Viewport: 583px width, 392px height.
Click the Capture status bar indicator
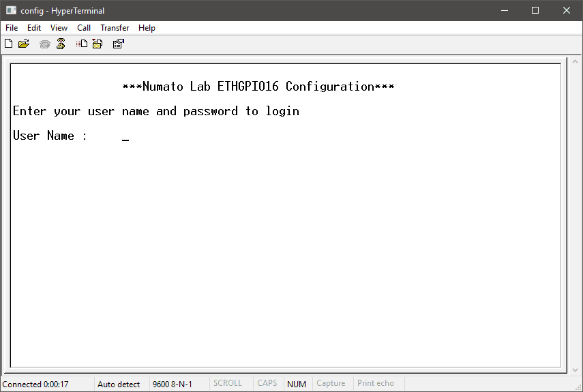click(331, 384)
